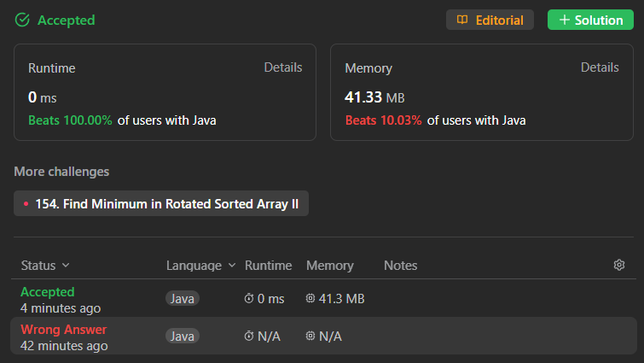
Task: Open the Wrong Answer submission entry
Action: 64,330
